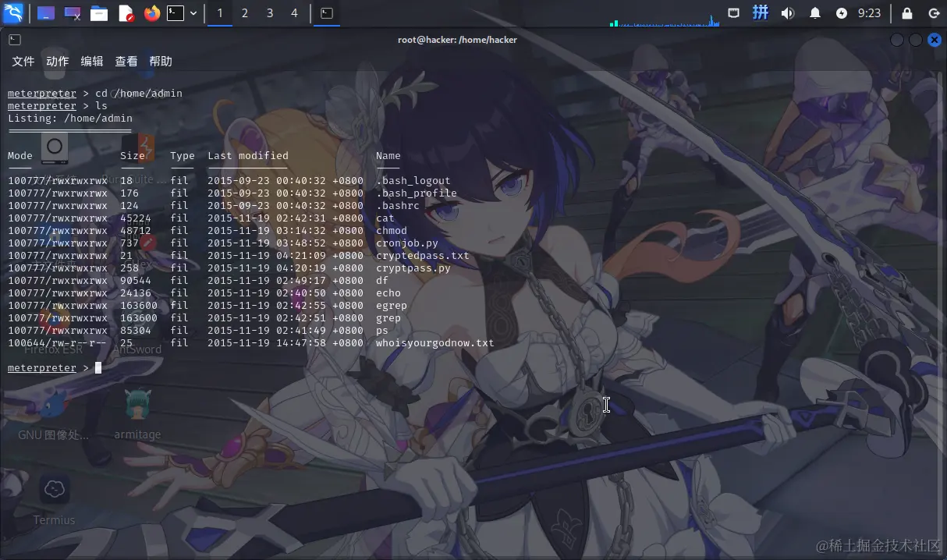947x560 pixels.
Task: Click the show desktop panel icon
Action: [x=46, y=13]
